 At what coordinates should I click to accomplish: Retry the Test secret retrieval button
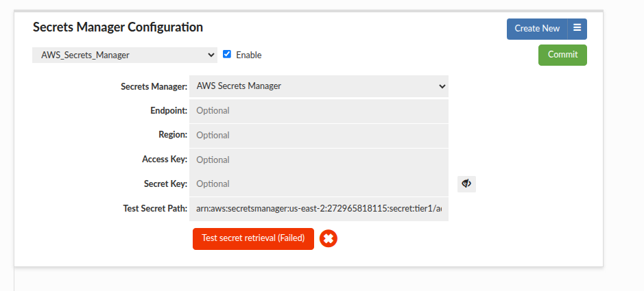[253, 238]
